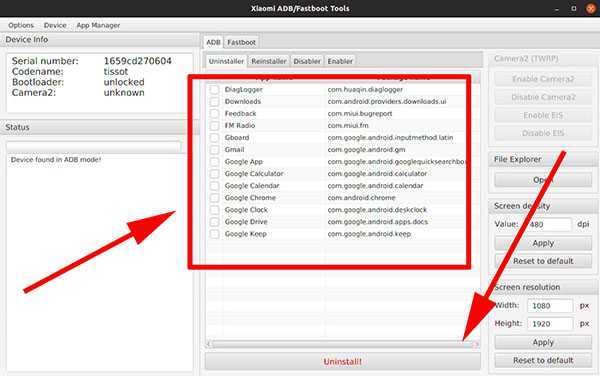Select package com.google.android.gm

(366, 150)
